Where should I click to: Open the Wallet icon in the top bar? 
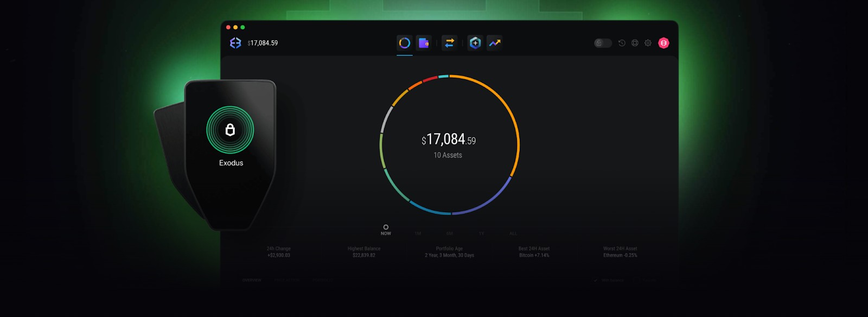coord(424,43)
